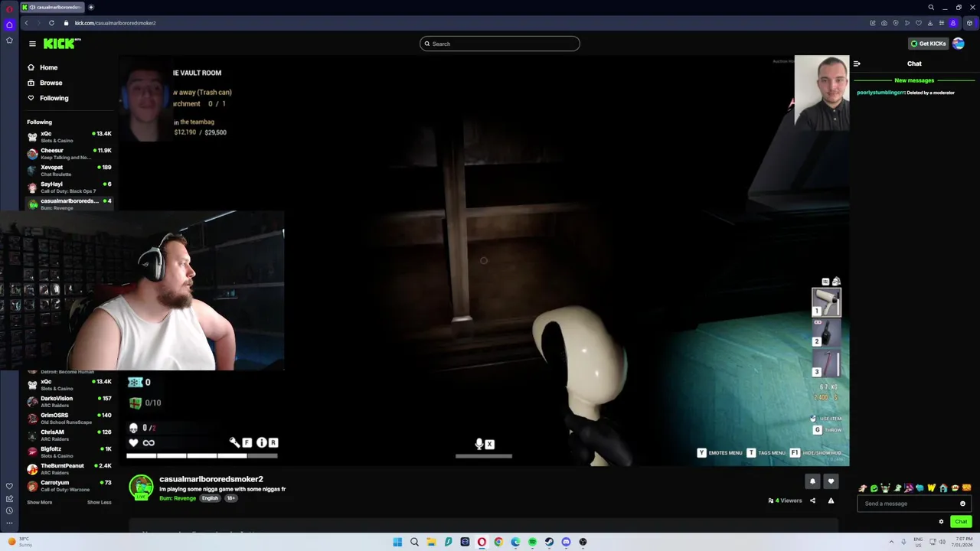Open Bigfoltz's channel
The image size is (980, 551).
[69, 452]
